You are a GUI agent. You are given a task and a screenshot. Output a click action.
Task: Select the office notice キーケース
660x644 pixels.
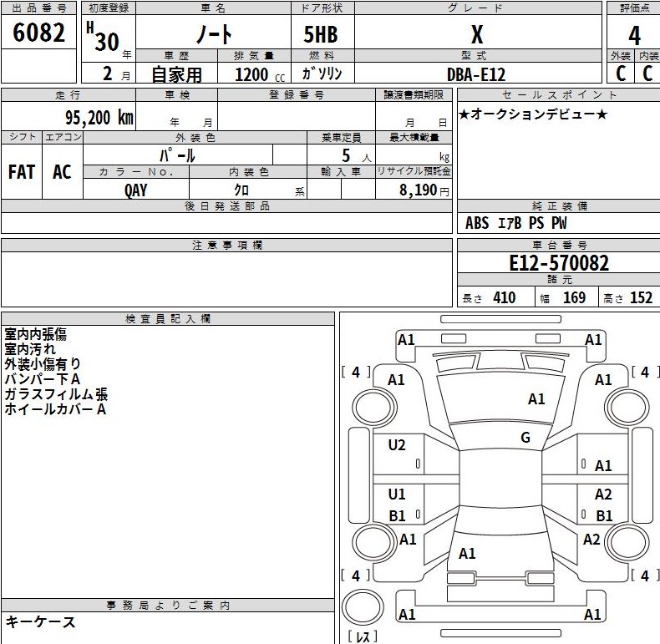click(x=40, y=622)
